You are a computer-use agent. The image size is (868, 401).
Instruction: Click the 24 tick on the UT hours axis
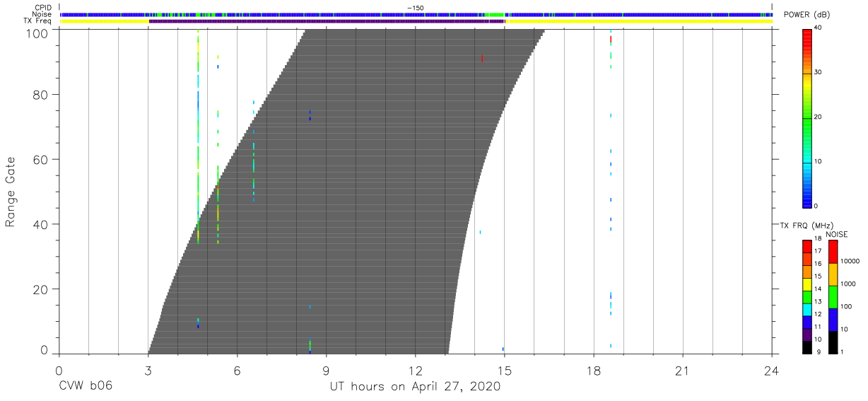(x=771, y=370)
